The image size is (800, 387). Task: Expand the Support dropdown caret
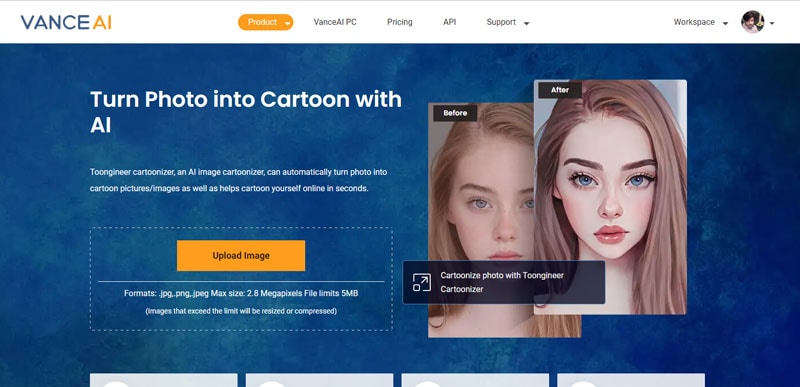[527, 23]
